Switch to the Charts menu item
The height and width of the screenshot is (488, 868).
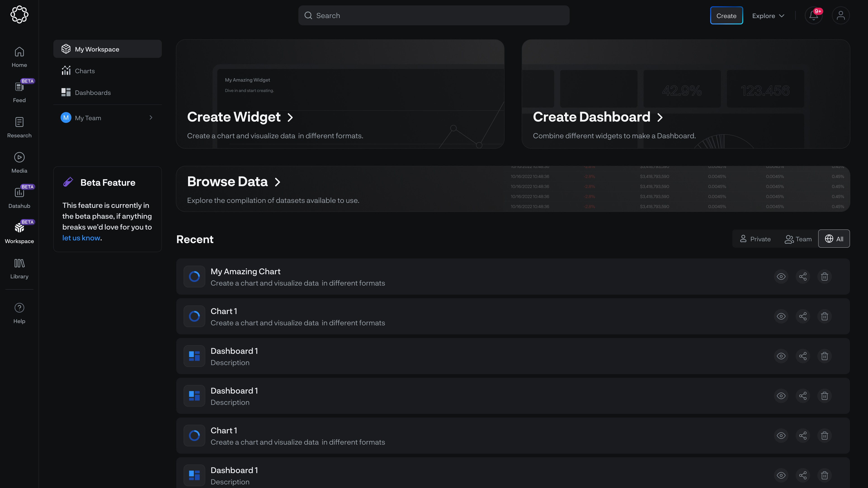[85, 71]
